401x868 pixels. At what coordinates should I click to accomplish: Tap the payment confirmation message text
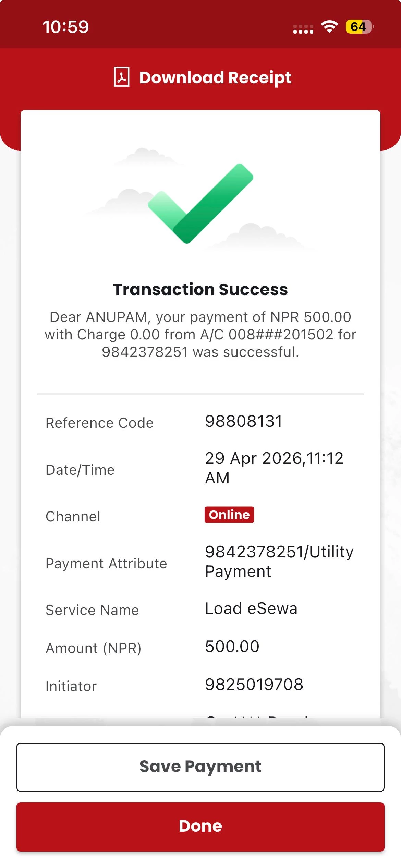pyautogui.click(x=200, y=335)
